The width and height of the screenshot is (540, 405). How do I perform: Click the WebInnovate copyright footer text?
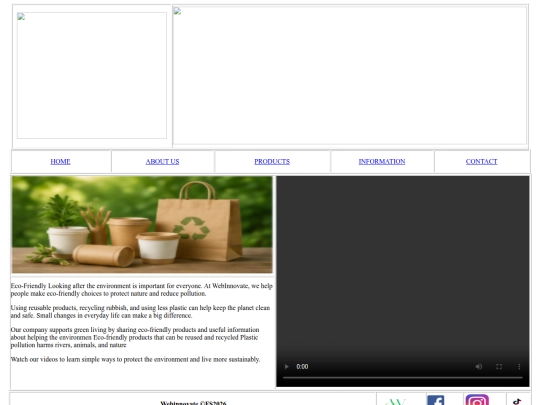pyautogui.click(x=193, y=403)
